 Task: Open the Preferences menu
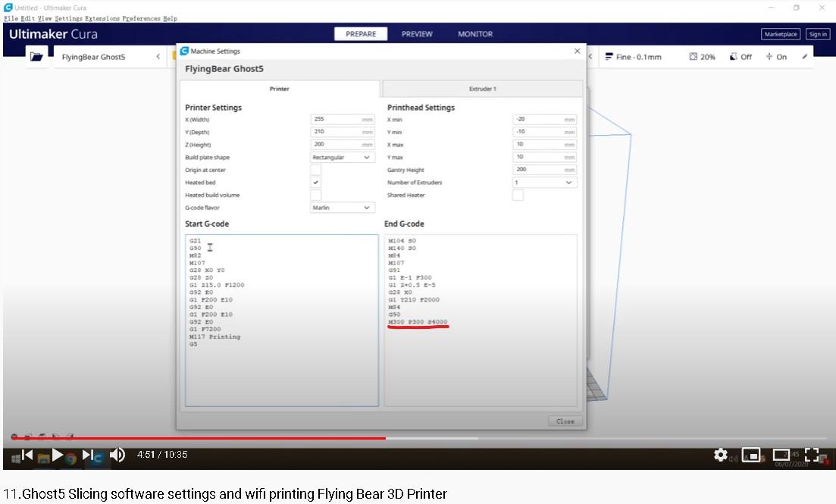click(x=141, y=18)
